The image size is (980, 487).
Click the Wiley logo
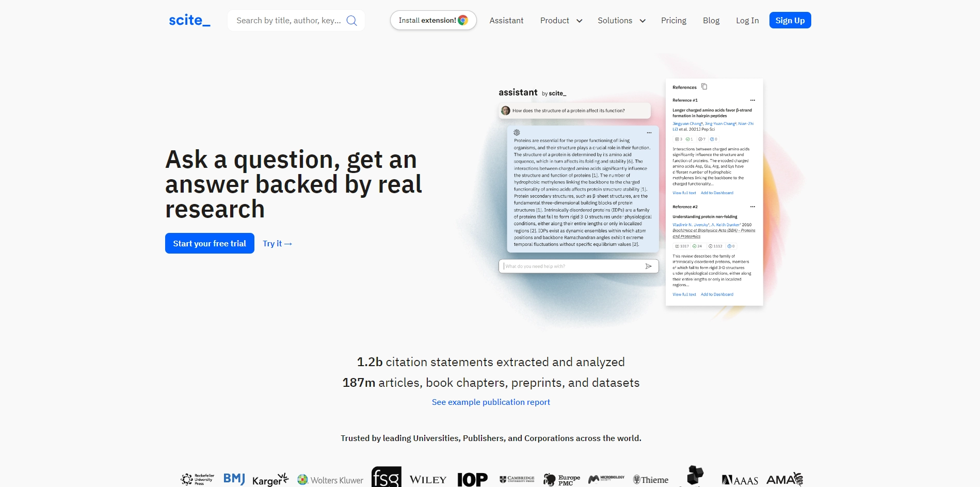(x=428, y=480)
